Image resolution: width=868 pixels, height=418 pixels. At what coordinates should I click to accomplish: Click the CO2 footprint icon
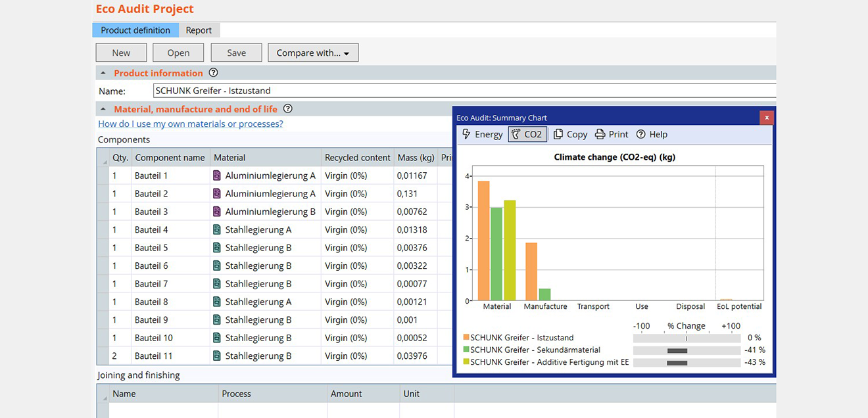(x=516, y=134)
